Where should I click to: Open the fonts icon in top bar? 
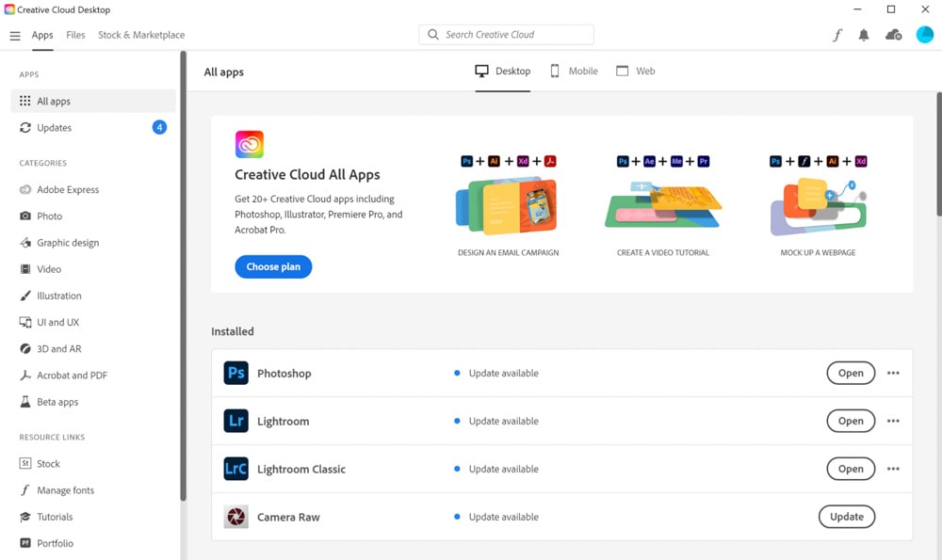[836, 36]
